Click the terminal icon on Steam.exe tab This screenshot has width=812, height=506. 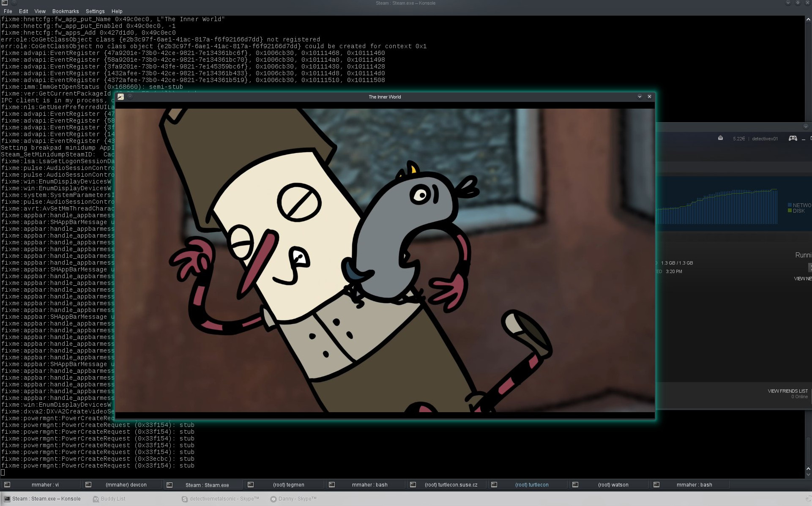[x=170, y=485]
